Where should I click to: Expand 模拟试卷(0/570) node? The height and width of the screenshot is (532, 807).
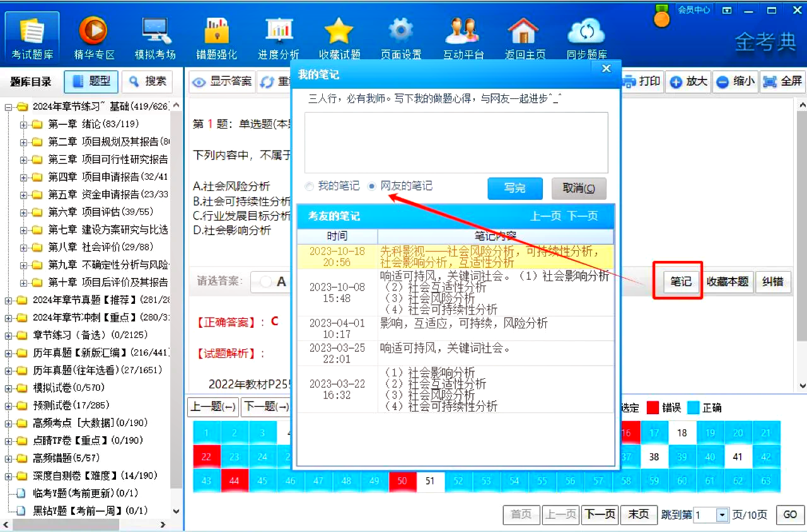(9, 388)
